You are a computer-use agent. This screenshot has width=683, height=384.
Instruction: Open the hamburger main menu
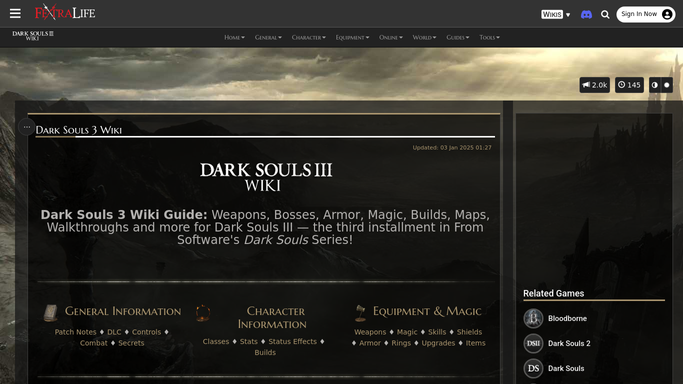15,13
